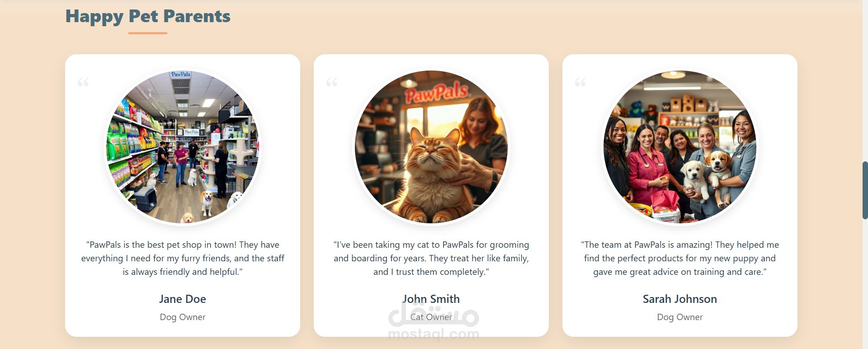Click the Cat Owner label under John Smith
This screenshot has height=349, width=868.
[x=431, y=317]
